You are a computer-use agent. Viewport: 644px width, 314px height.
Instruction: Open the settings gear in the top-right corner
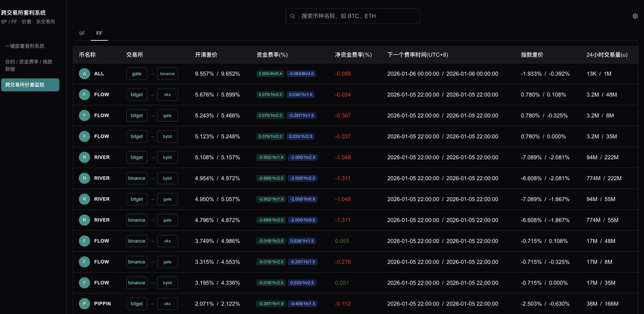tap(634, 16)
